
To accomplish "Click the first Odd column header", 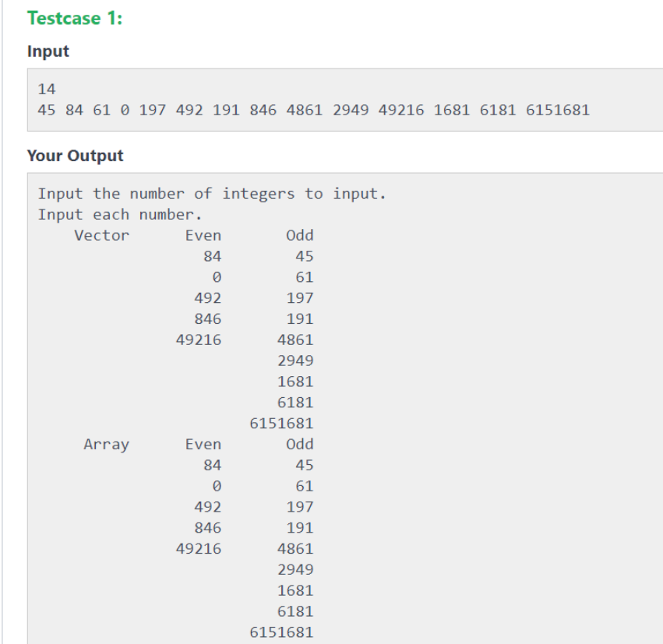I will (301, 235).
